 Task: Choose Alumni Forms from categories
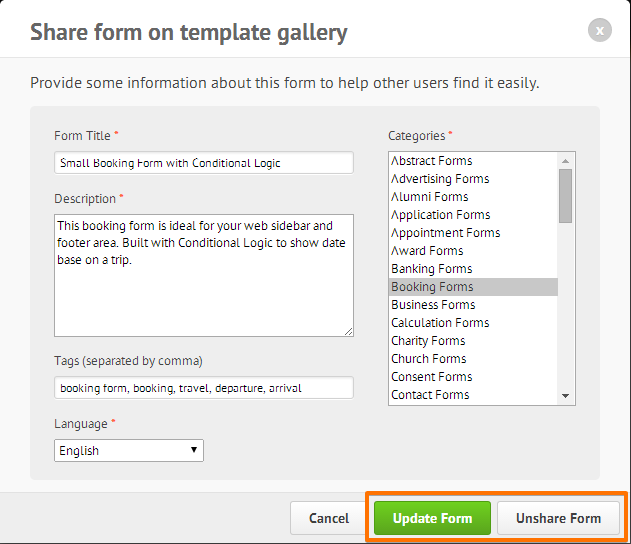point(430,197)
